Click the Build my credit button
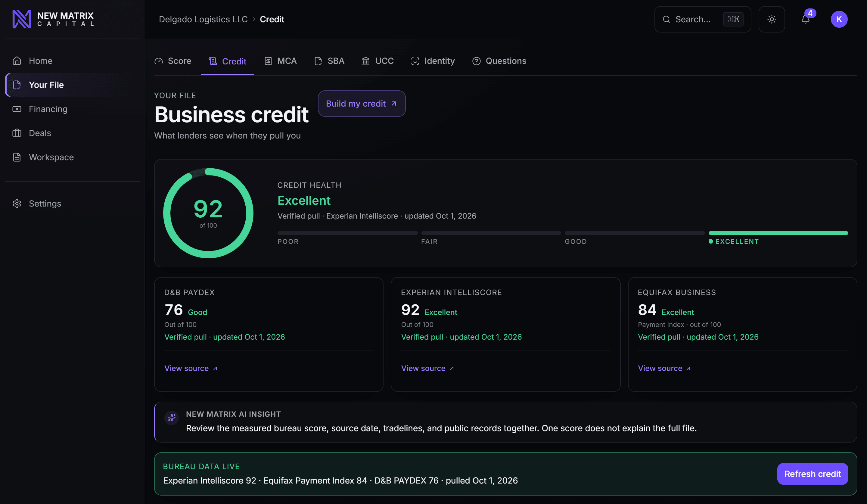Viewport: 867px width, 504px height. 362,104
